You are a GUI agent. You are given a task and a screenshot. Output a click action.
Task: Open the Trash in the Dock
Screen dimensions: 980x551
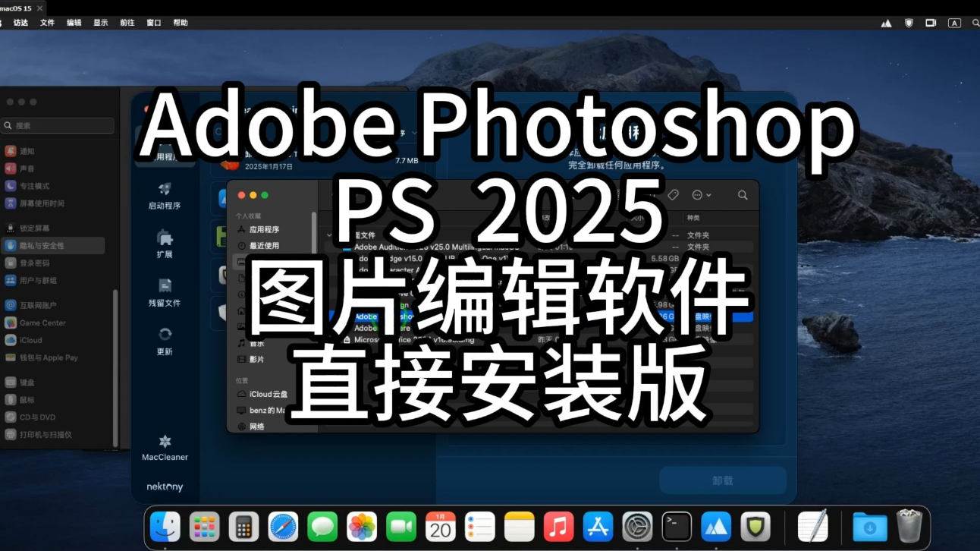tap(909, 526)
